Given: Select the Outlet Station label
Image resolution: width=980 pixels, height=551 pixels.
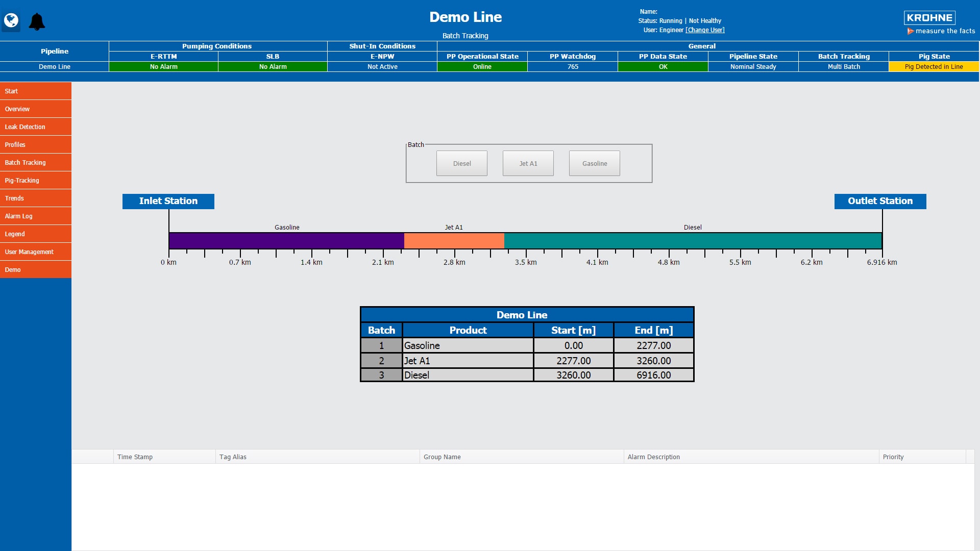Looking at the screenshot, I should [x=880, y=201].
